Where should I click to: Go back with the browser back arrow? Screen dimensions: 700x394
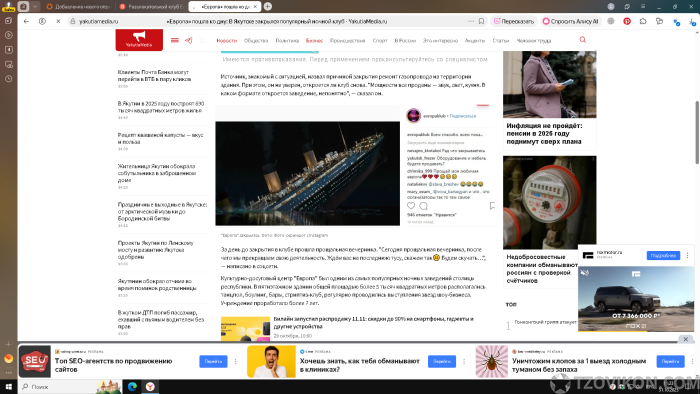26,21
